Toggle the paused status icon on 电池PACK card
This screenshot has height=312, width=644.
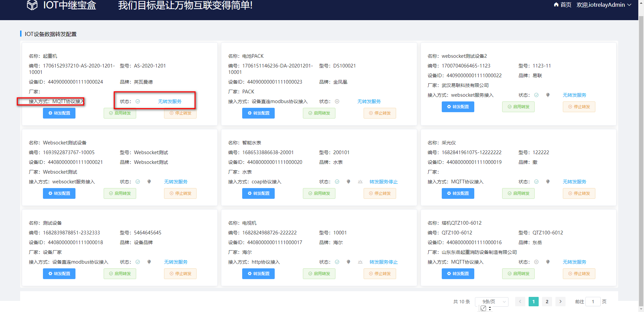(x=337, y=101)
